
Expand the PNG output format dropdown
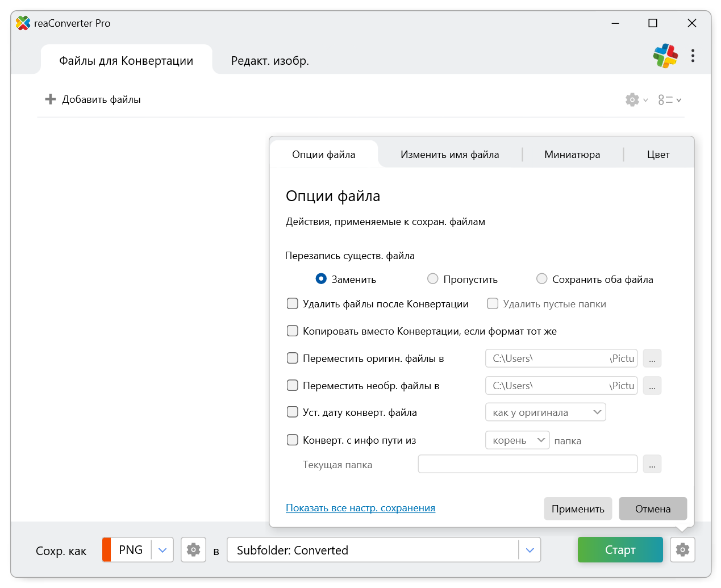point(162,550)
